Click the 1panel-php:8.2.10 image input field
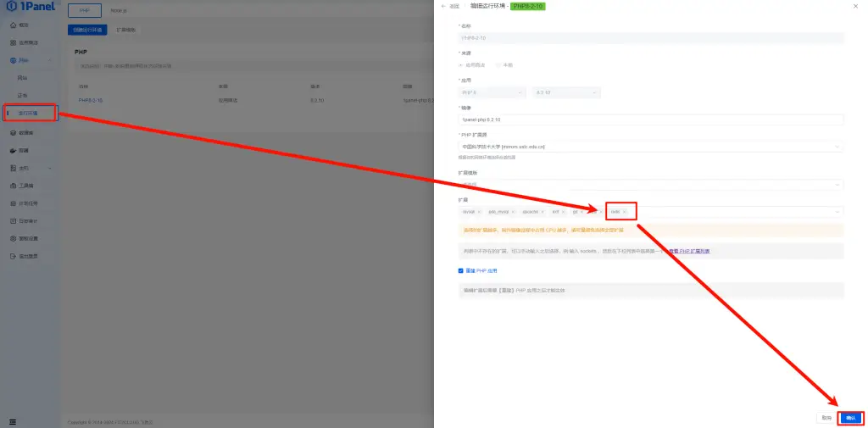The width and height of the screenshot is (868, 428). [650, 120]
